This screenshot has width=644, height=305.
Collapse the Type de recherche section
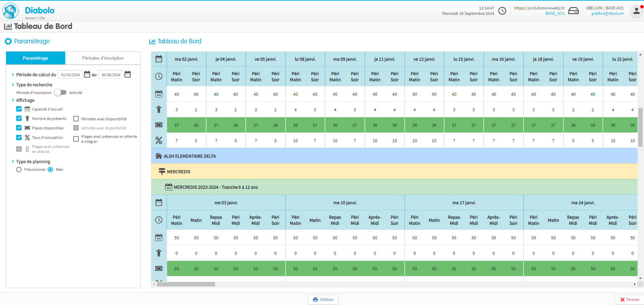(x=13, y=85)
